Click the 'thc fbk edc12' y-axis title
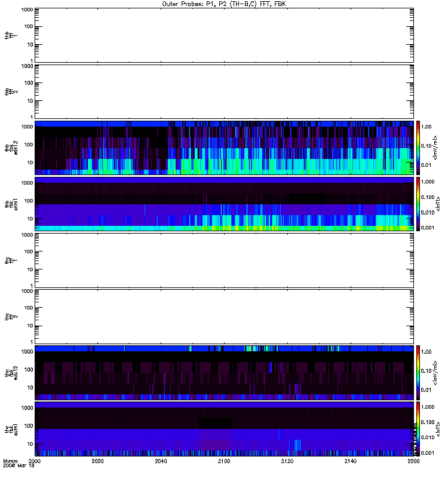This screenshot has width=448, height=478. (11, 373)
